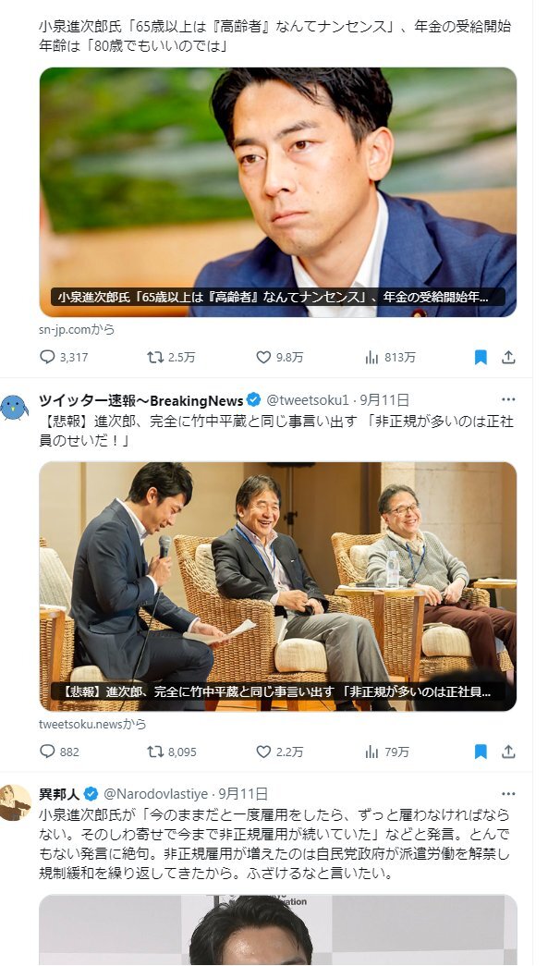Image resolution: width=560 pixels, height=966 pixels.
Task: Repost the tweet with 8,095 reposts
Action: [x=171, y=752]
